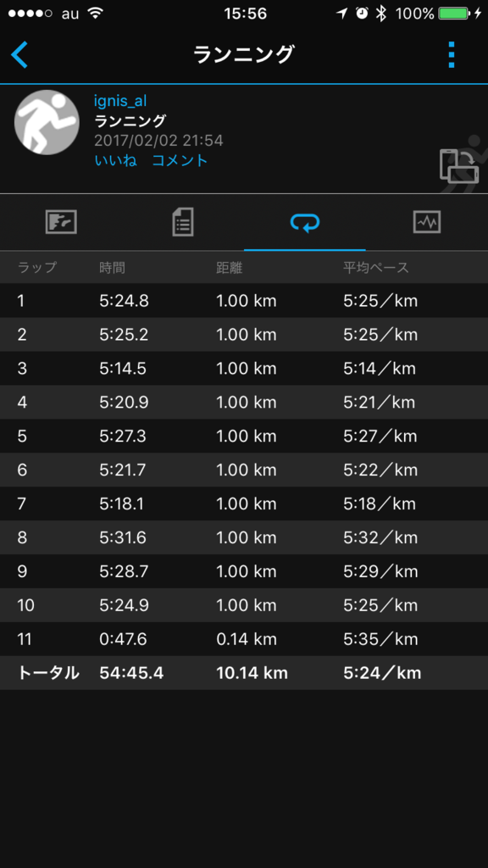Screen dimensions: 488x868
Task: Select the laps loop tab icon
Action: pyautogui.click(x=305, y=223)
